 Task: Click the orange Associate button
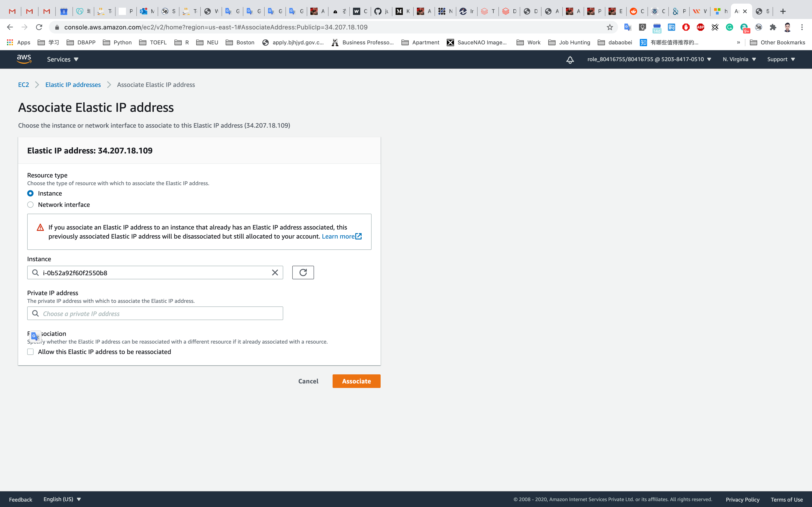click(x=356, y=381)
